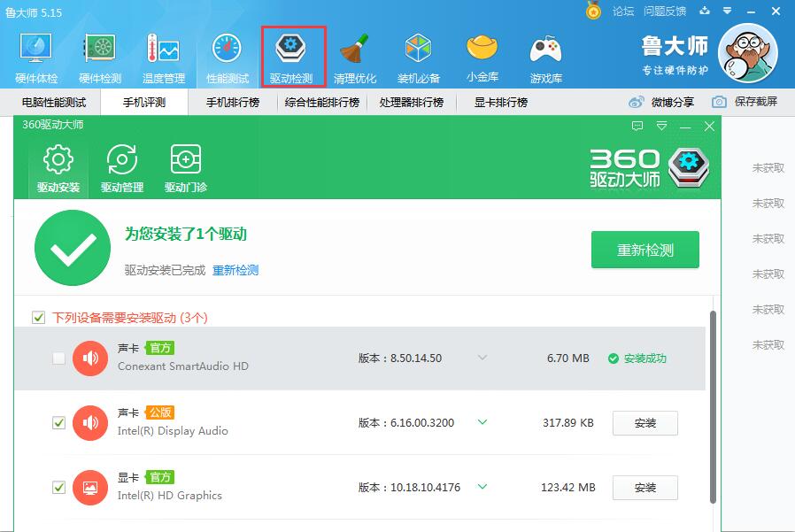Click the 6.70 MB size value
Image resolution: width=795 pixels, height=532 pixels.
[567, 358]
